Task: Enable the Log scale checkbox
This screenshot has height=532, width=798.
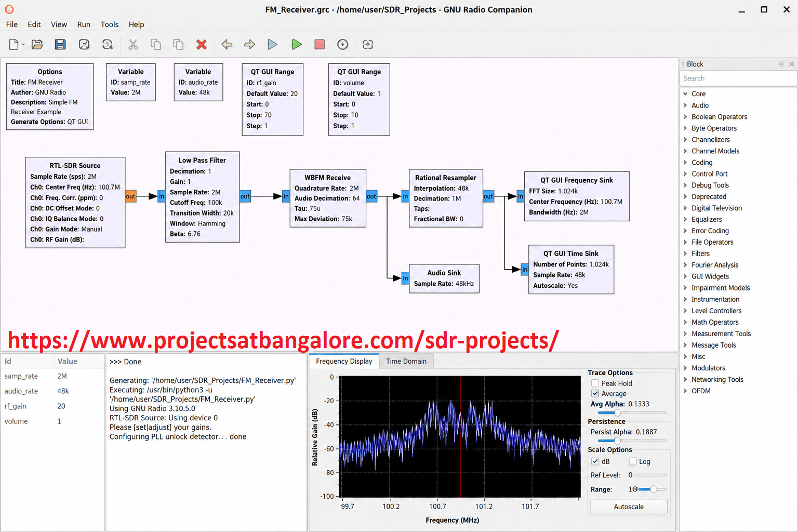Action: click(x=633, y=461)
